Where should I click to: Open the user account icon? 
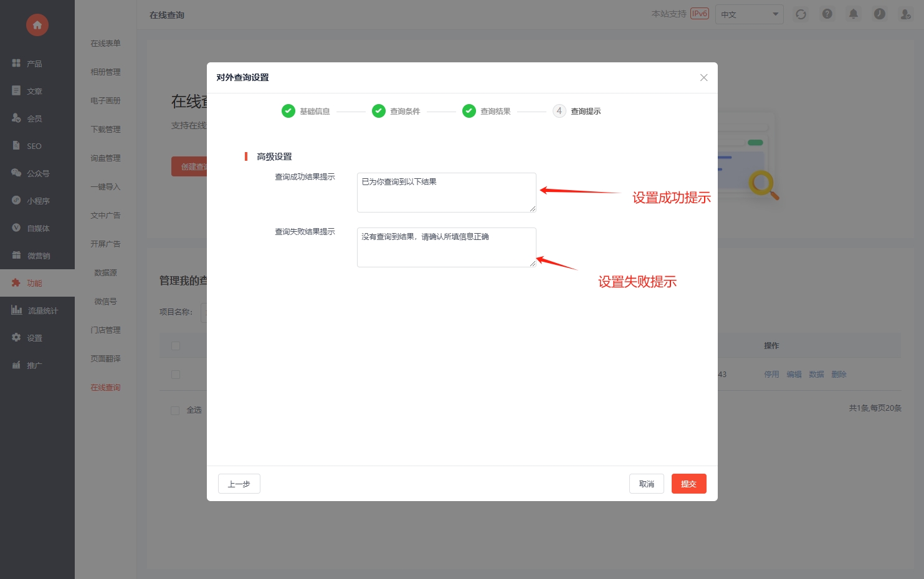click(x=905, y=14)
